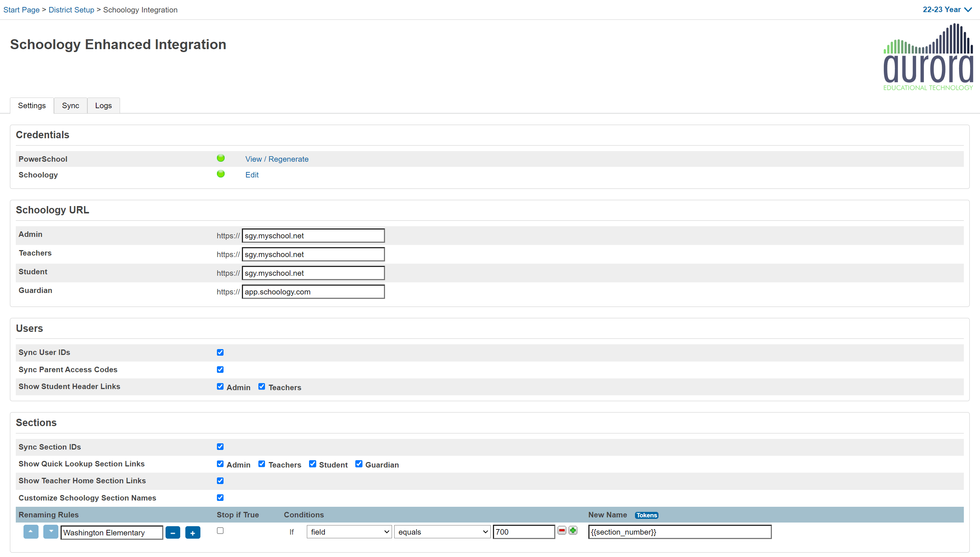This screenshot has height=557, width=980.
Task: Click the View / Regenerate link
Action: click(277, 159)
